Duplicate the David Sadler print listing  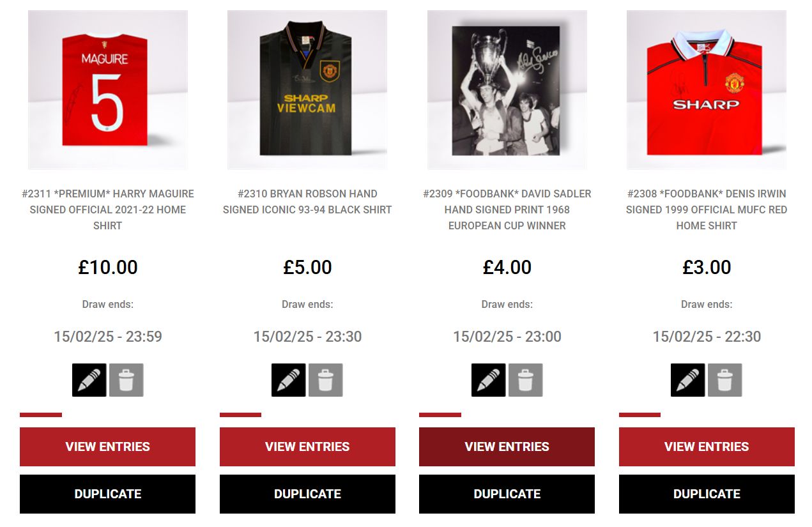point(507,494)
